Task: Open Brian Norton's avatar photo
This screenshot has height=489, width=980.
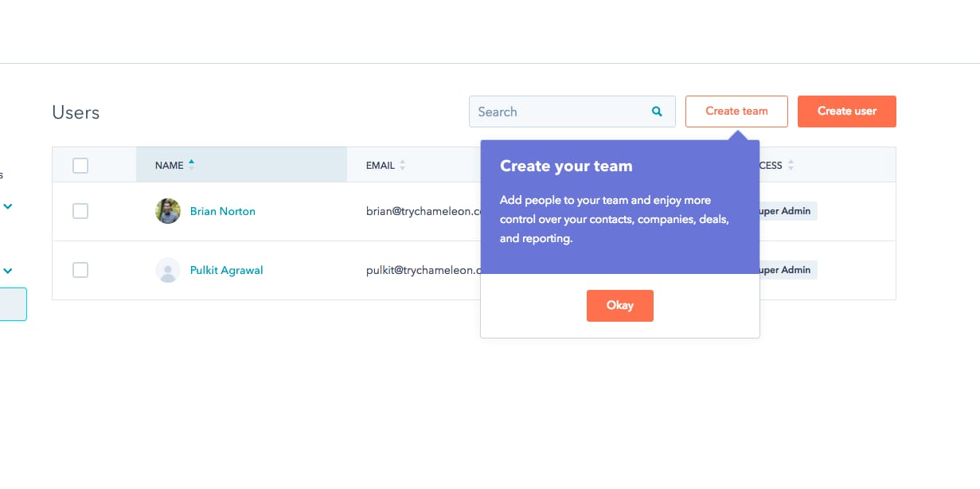Action: click(168, 211)
